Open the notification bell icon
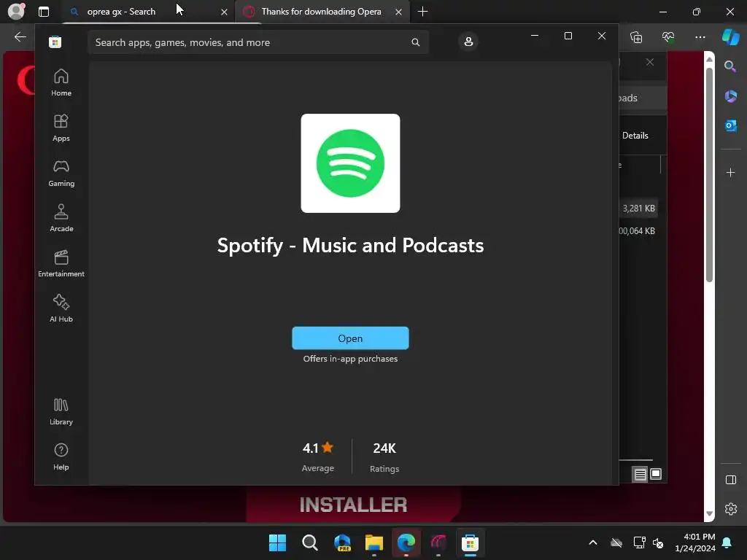The height and width of the screenshot is (560, 747). click(727, 542)
